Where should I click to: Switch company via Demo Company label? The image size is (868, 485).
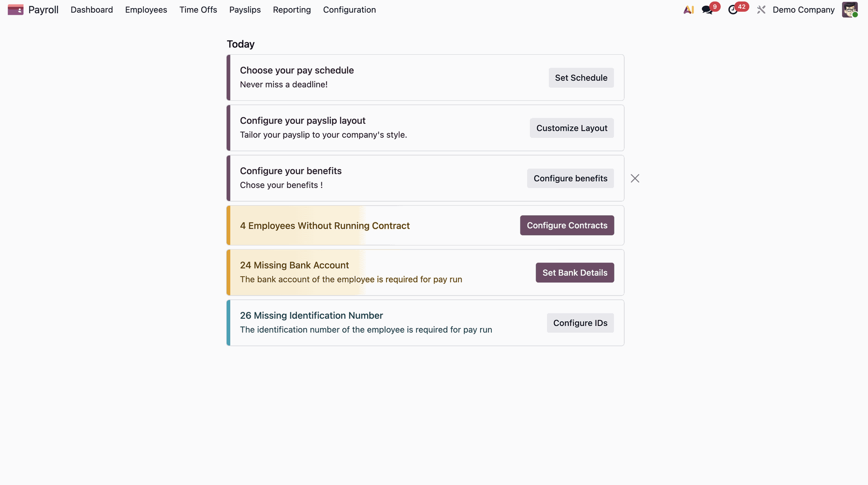tap(803, 9)
